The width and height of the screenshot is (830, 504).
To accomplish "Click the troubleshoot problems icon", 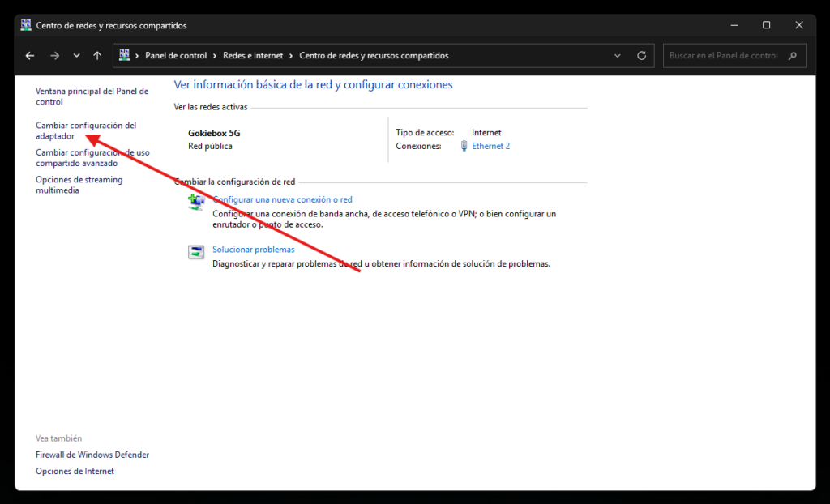I will click(x=196, y=252).
